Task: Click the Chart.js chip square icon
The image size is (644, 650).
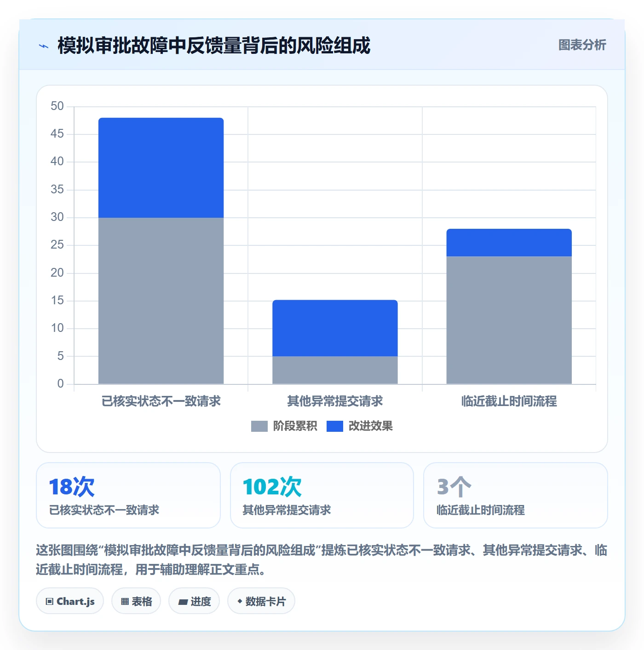Action: click(50, 601)
